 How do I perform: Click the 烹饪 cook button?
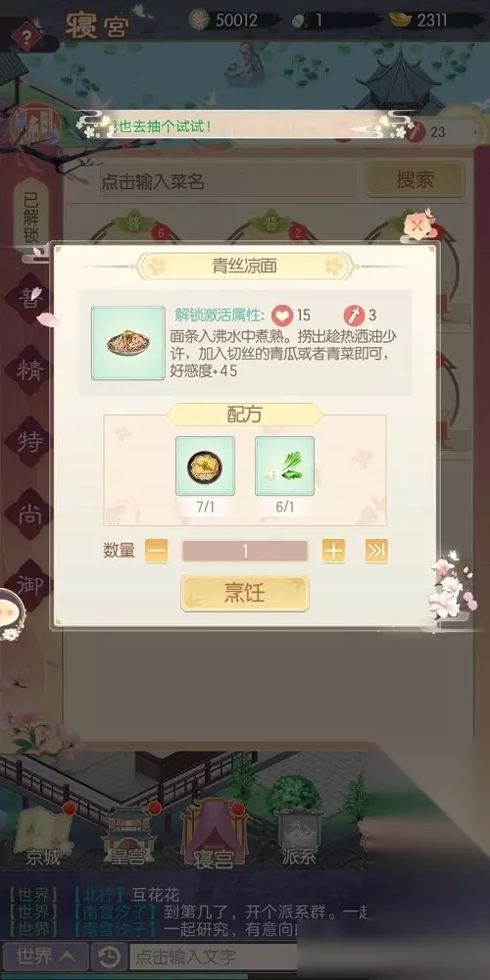click(245, 593)
